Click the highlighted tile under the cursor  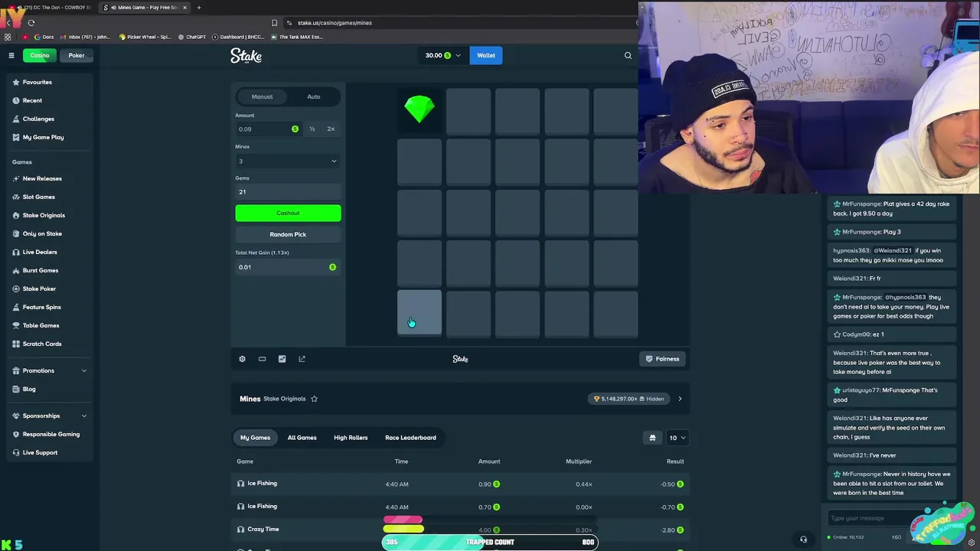[419, 312]
